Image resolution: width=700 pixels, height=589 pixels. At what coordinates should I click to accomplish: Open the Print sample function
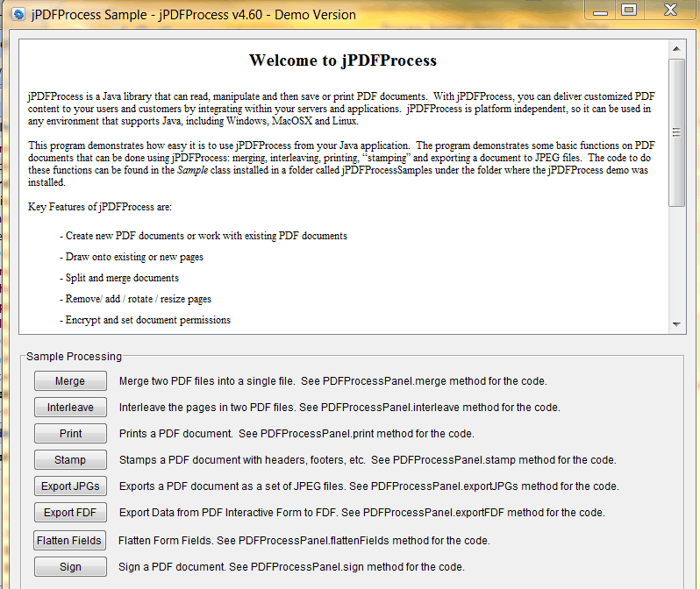click(x=70, y=433)
